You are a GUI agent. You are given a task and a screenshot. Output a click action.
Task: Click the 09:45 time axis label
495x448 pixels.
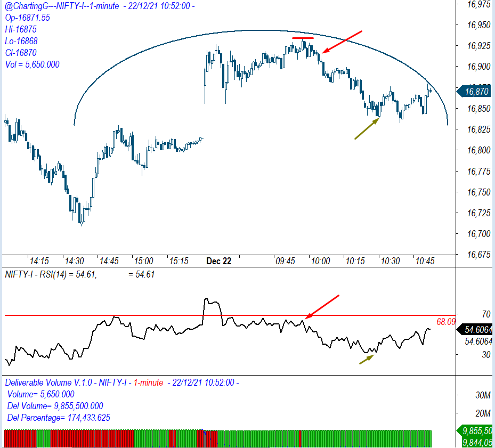pyautogui.click(x=286, y=261)
